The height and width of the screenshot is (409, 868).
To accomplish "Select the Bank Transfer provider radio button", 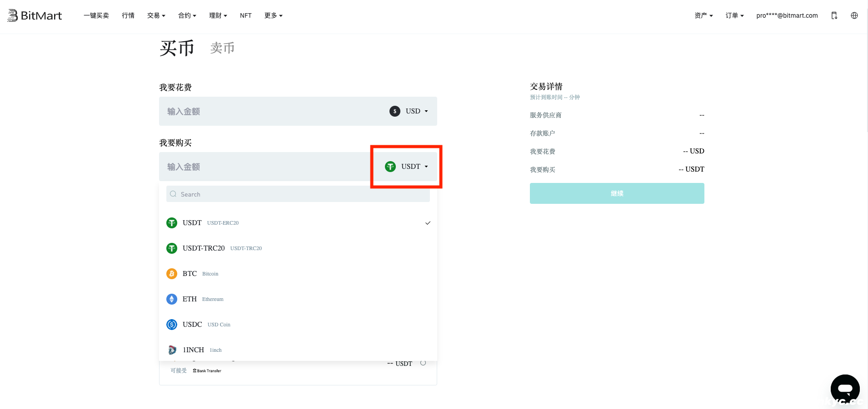I will click(x=423, y=363).
